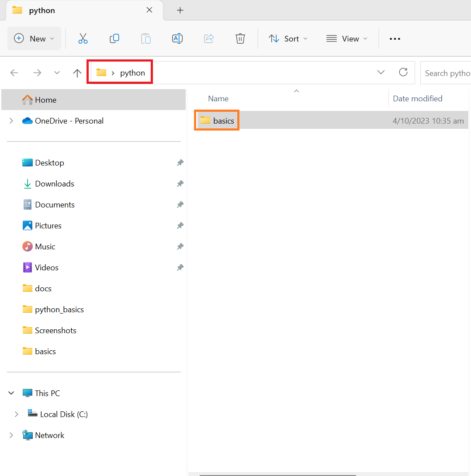471x476 pixels.
Task: Expand the address bar history dropdown
Action: (x=381, y=72)
